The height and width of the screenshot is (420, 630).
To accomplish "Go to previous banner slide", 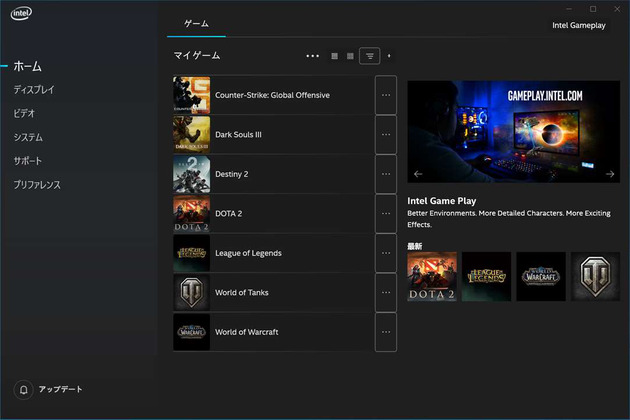I will tap(418, 174).
